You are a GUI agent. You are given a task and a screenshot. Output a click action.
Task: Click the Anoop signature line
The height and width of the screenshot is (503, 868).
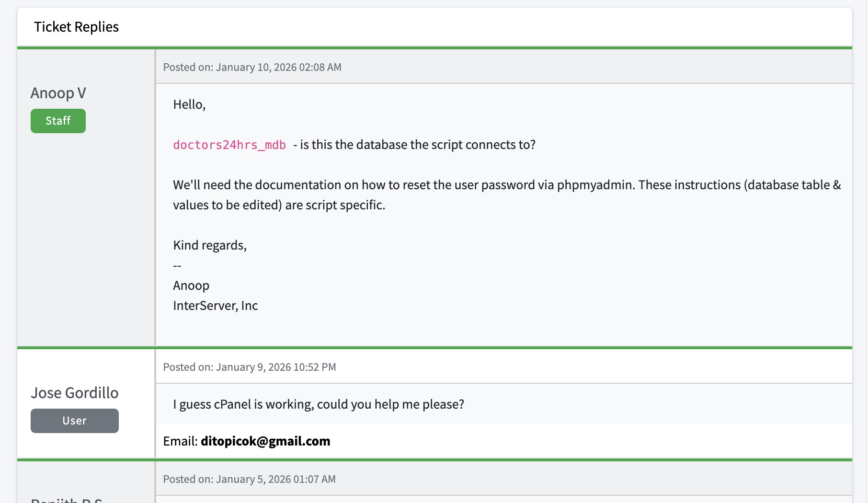pyautogui.click(x=191, y=286)
